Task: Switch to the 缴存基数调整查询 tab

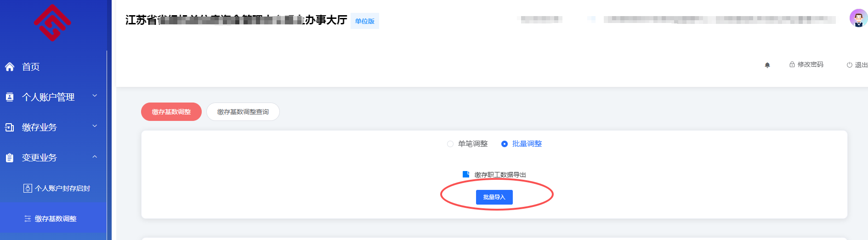Action: [x=243, y=112]
